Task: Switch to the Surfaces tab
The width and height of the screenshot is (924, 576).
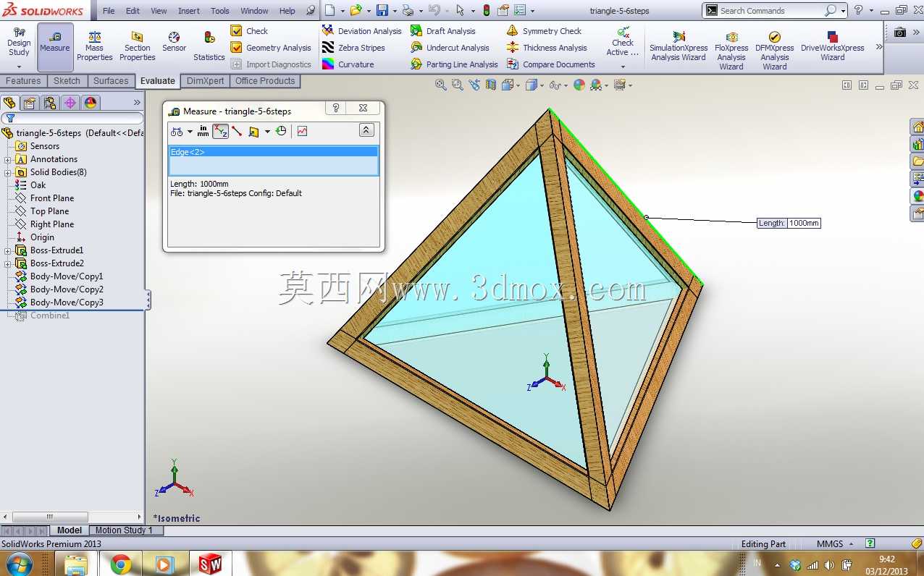Action: [111, 81]
